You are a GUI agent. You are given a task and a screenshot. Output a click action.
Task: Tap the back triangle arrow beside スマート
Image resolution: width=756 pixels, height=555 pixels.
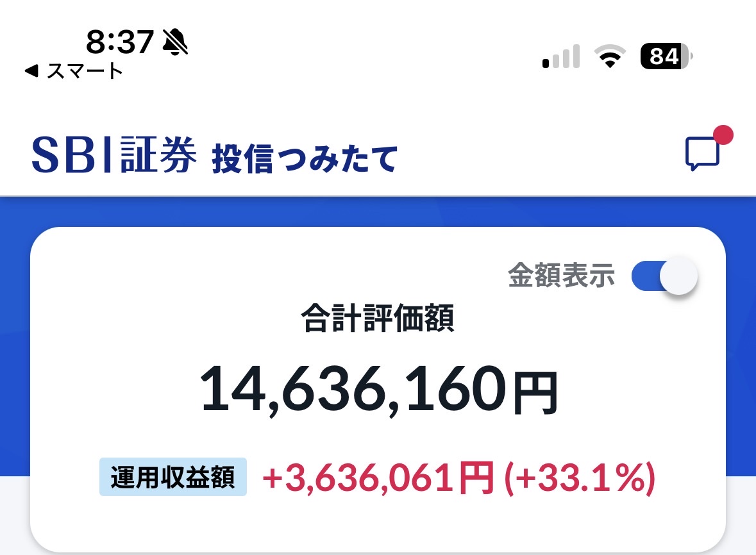31,71
